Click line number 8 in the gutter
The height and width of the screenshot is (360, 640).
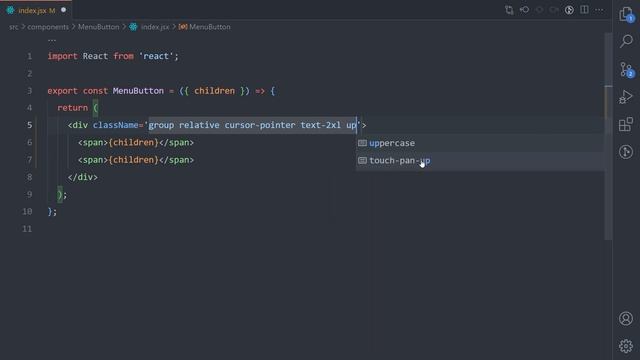pos(29,177)
